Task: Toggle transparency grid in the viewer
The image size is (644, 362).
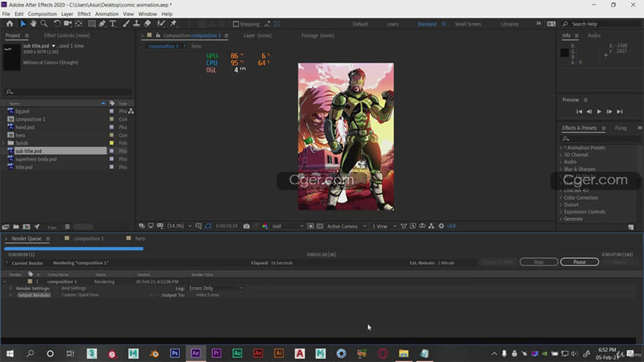Action: tap(320, 226)
